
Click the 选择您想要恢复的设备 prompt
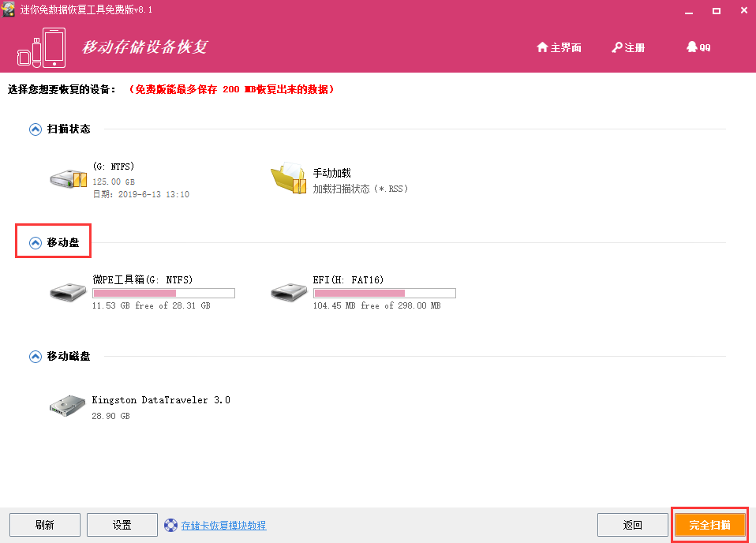click(62, 89)
